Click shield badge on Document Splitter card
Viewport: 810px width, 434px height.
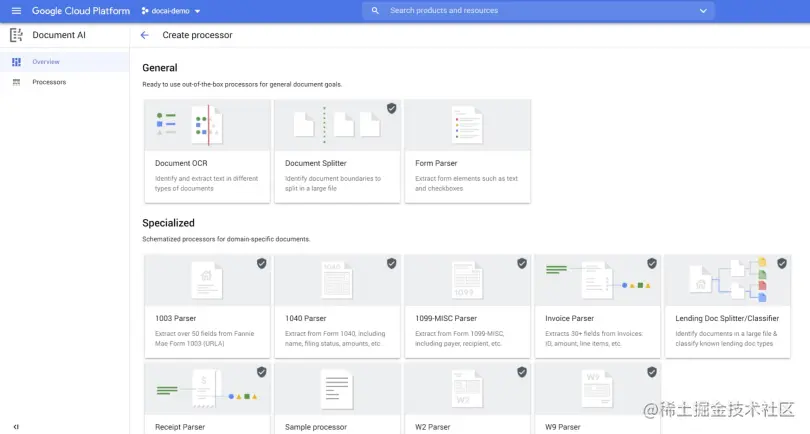(x=392, y=108)
